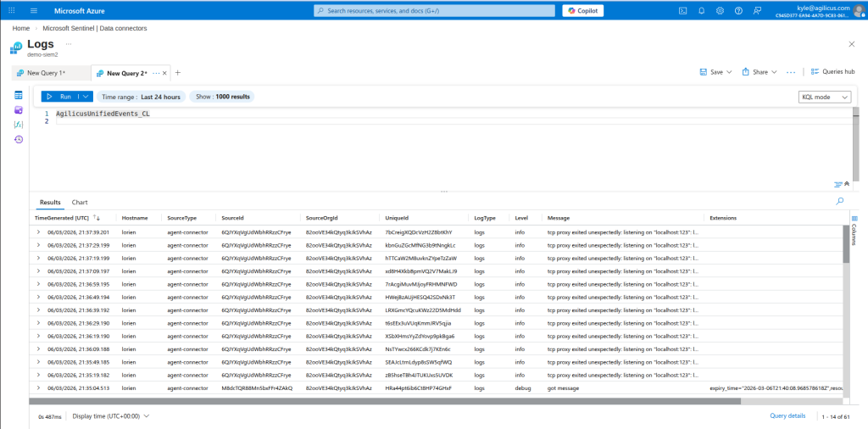Close the Logs blade with X
This screenshot has width=868, height=429.
tap(851, 44)
